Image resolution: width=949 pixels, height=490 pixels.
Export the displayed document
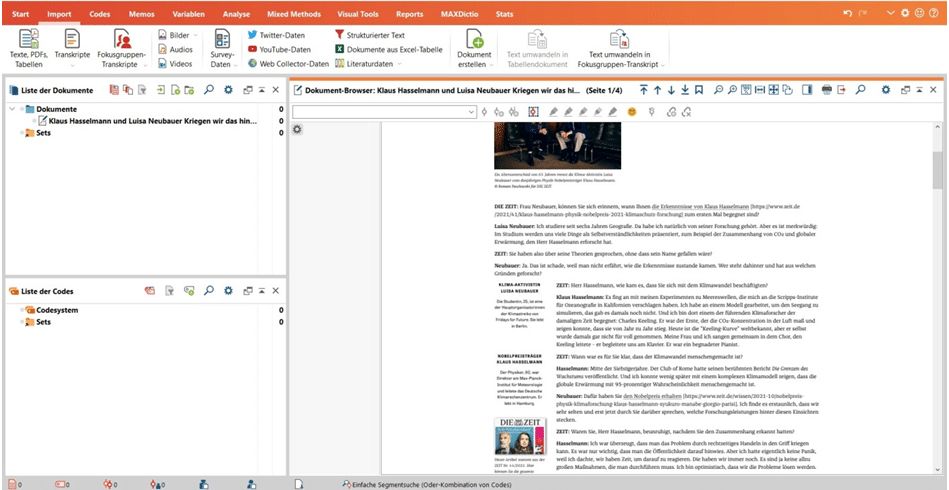point(841,90)
